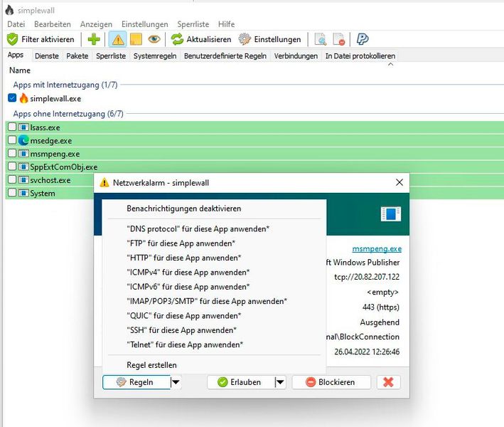This screenshot has height=427, width=504.
Task: Switch to the Dienste tab
Action: [47, 56]
